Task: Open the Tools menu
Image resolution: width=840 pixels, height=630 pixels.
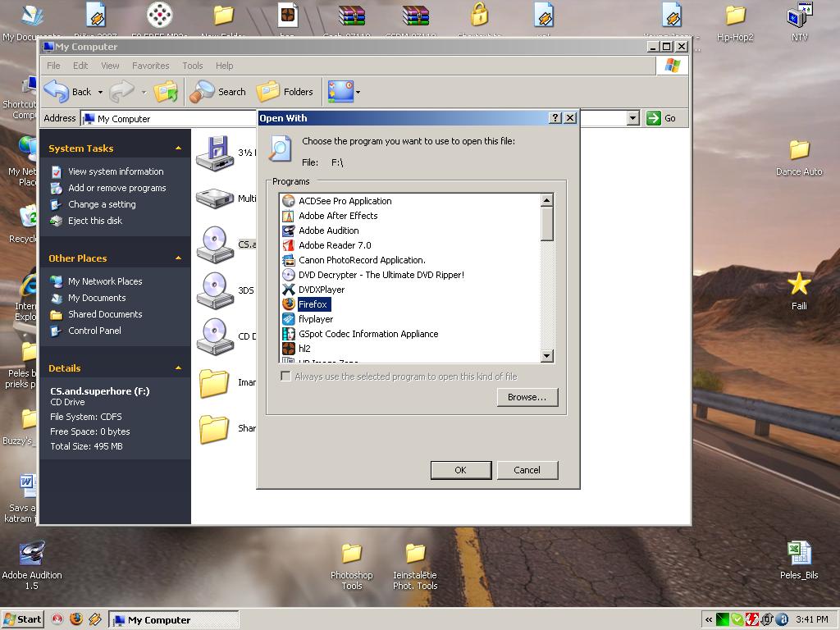Action: (x=192, y=66)
